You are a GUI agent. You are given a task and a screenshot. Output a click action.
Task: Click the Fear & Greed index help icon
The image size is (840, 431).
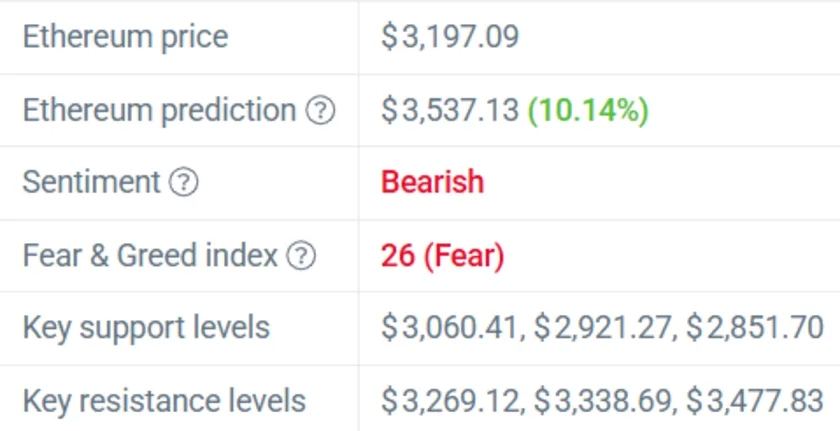[x=300, y=257]
